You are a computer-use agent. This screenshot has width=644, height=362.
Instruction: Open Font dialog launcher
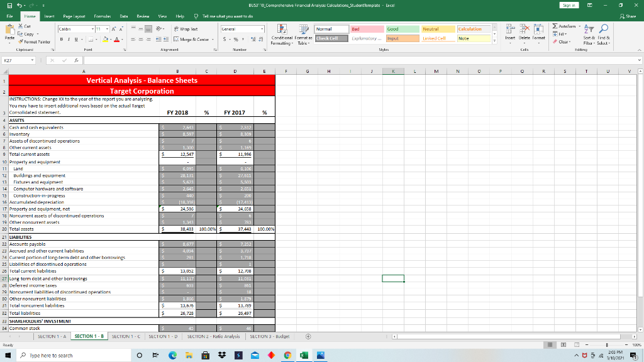coord(125,50)
